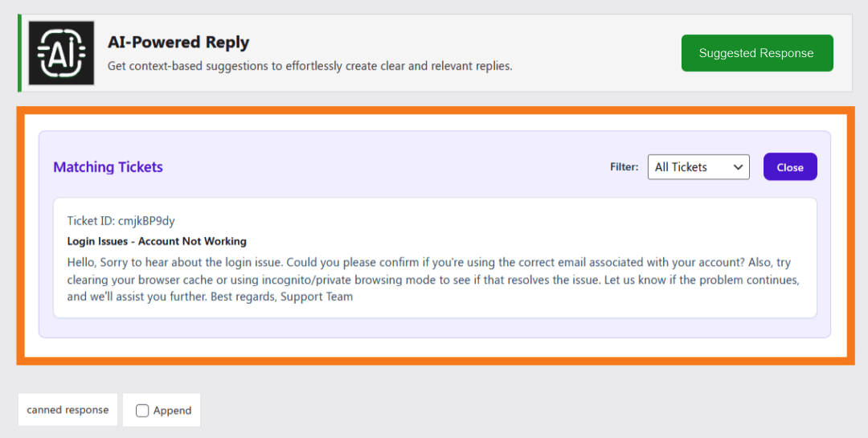The width and height of the screenshot is (868, 438).
Task: Click the AI robot logo icon
Action: 61,53
